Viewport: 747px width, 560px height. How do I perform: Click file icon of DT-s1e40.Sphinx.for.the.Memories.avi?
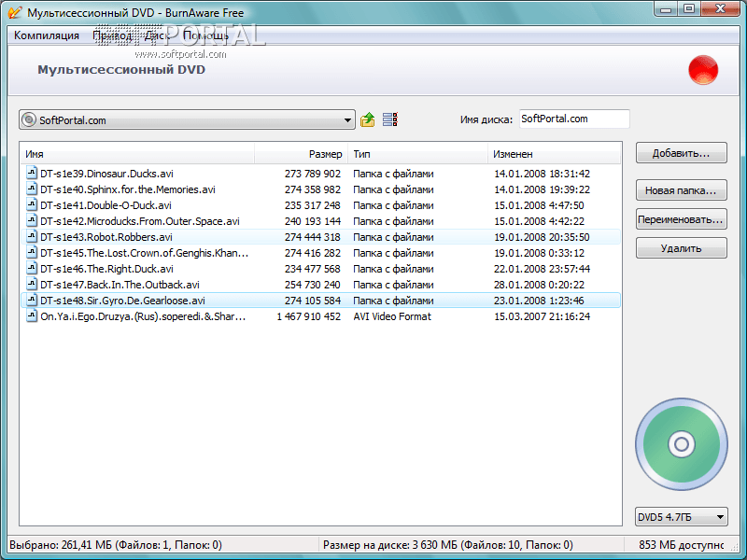[x=32, y=189]
